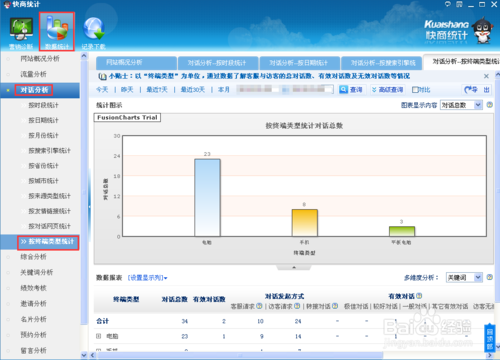
Task: Click the 查询 search button
Action: click(x=351, y=90)
